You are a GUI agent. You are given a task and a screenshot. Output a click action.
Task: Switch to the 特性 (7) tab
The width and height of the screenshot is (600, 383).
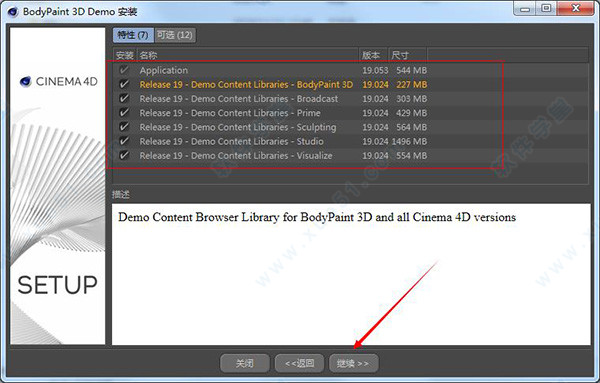[x=133, y=35]
